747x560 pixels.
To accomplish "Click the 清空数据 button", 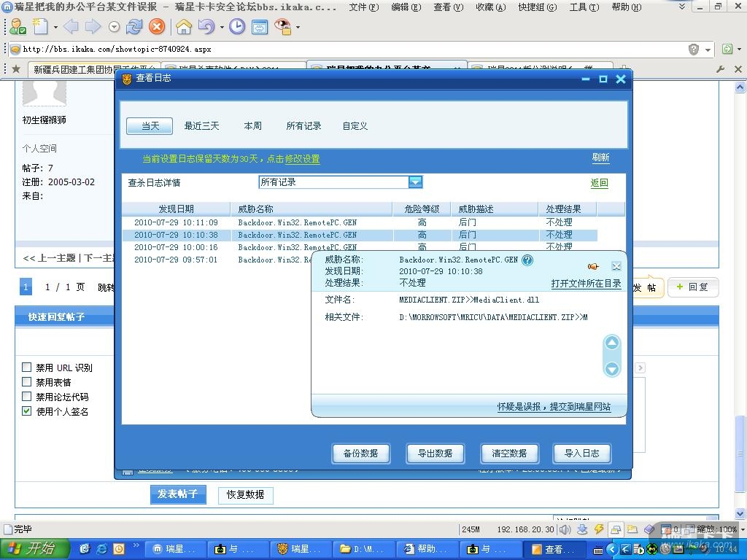I will (x=509, y=454).
